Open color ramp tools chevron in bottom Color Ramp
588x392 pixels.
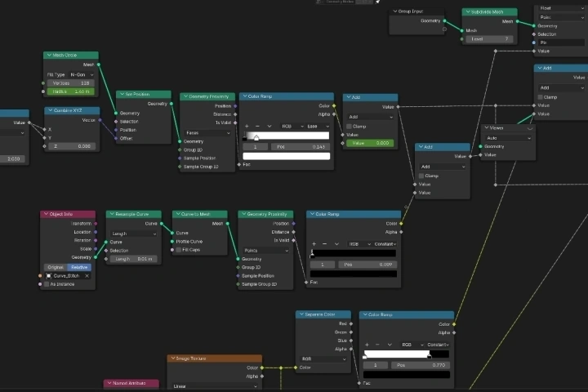(390, 345)
